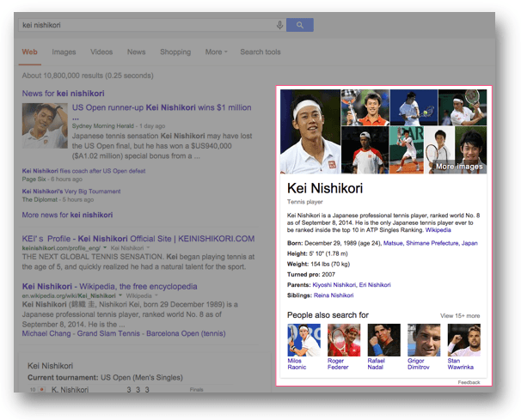Expand dropdown next to grey Kei Nishikori label
This screenshot has width=521, height=420.
(148, 247)
